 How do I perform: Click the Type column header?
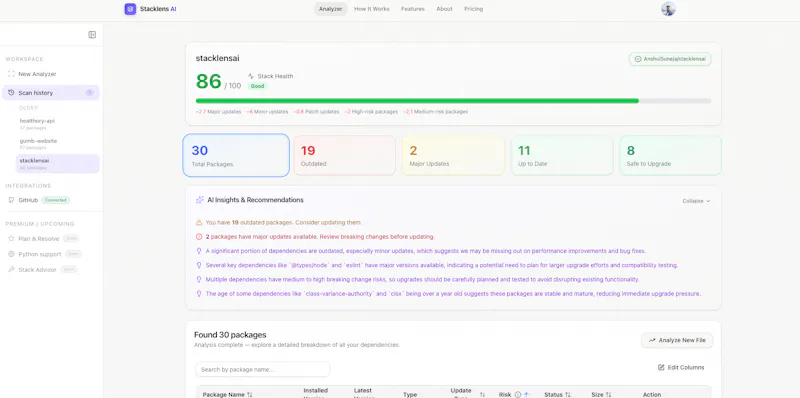[410, 394]
